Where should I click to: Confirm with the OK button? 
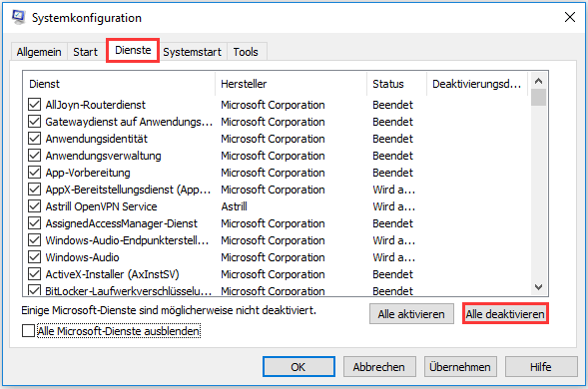tap(298, 366)
